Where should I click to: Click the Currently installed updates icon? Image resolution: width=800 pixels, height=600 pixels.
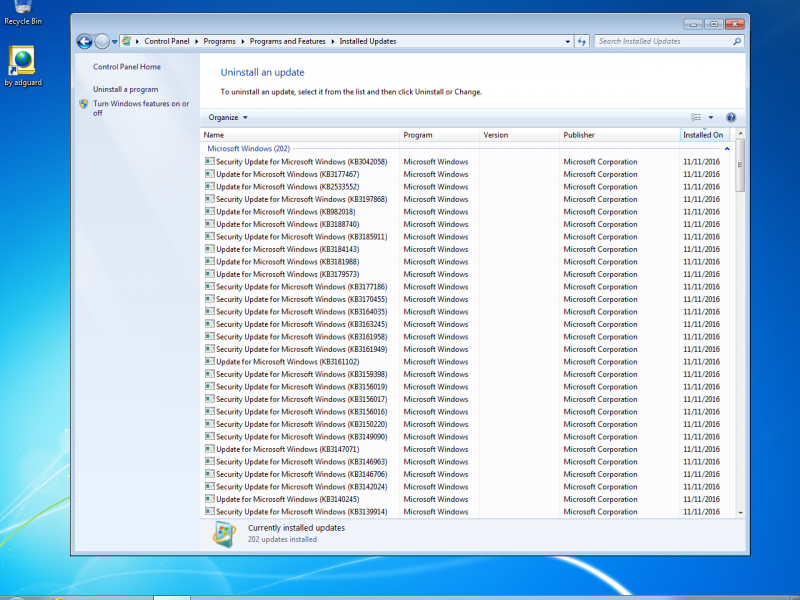[224, 534]
